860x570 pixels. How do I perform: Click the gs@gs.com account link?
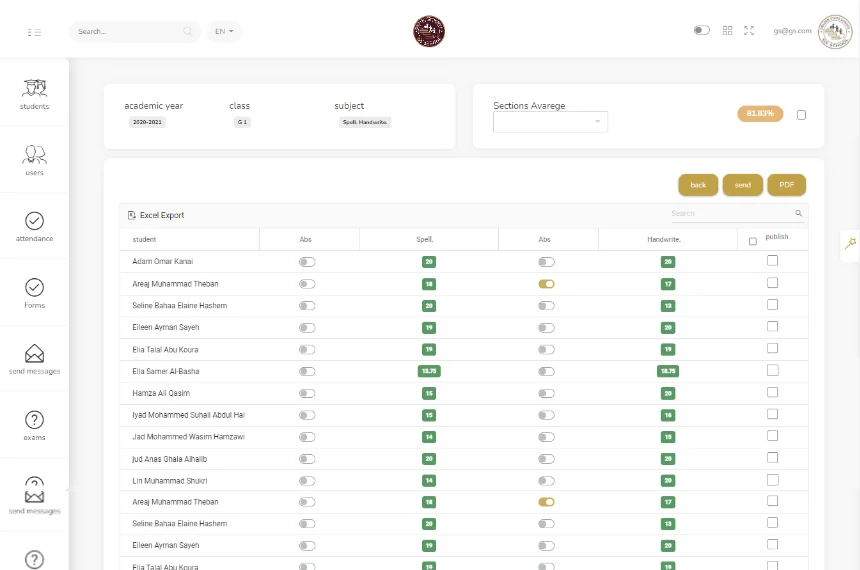792,31
